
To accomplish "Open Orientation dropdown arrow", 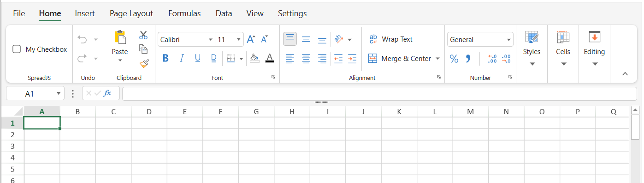I will (349, 40).
